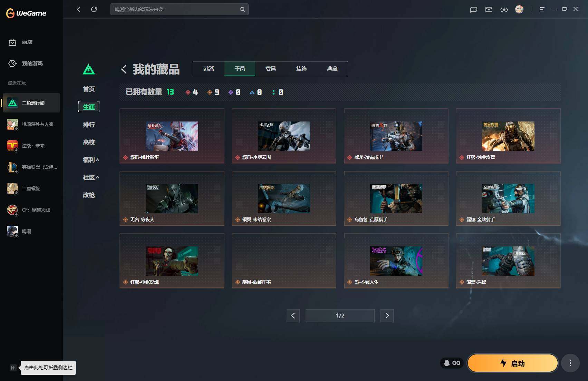
Task: Select the 疾风-西部往事 card label
Action: [257, 282]
